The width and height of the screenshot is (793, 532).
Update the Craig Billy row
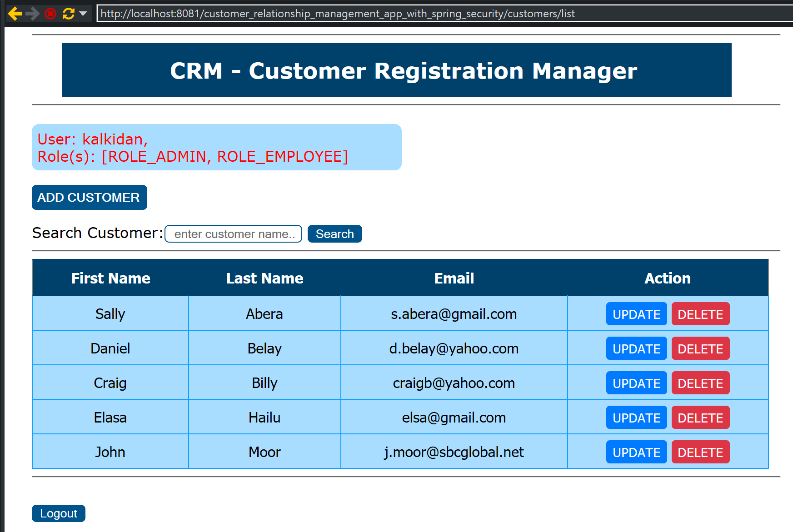point(636,383)
